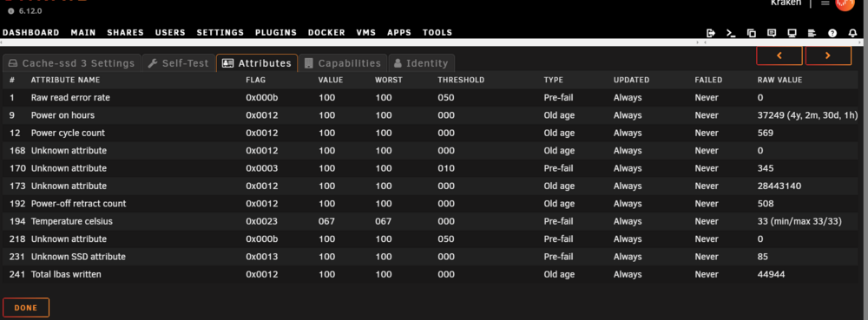
Task: Click raw value 37249 (4y, 2m, 30d, 1h)
Action: pos(807,115)
